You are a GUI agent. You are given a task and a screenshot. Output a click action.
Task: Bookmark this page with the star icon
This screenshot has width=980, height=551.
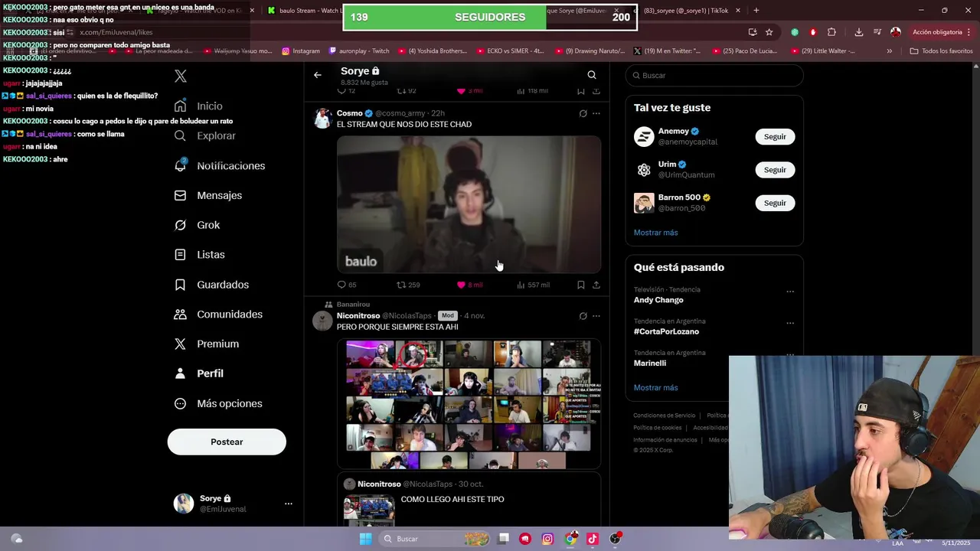tap(769, 32)
